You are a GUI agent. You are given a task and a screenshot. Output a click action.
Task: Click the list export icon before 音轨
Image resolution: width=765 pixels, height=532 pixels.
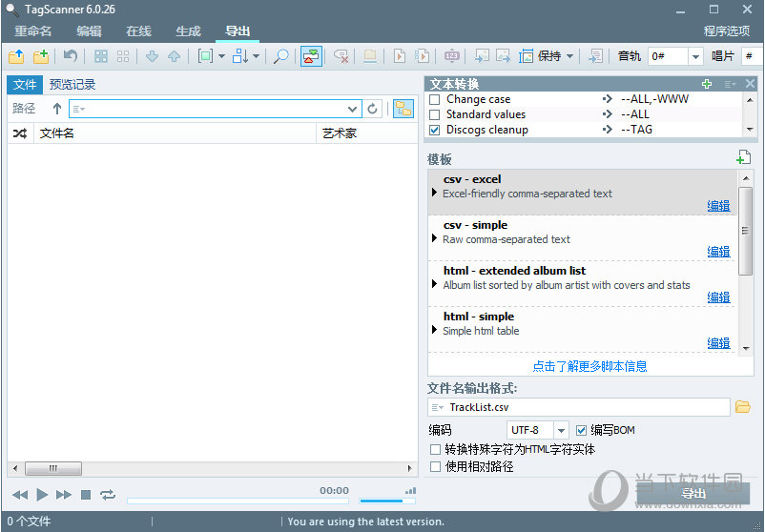coord(595,56)
